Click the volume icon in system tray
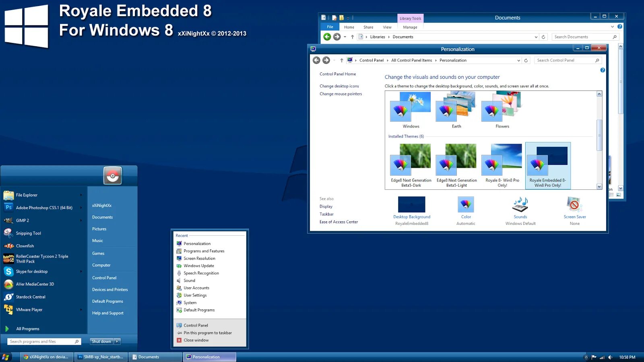Screen dimensions: 644x362 point(610,357)
